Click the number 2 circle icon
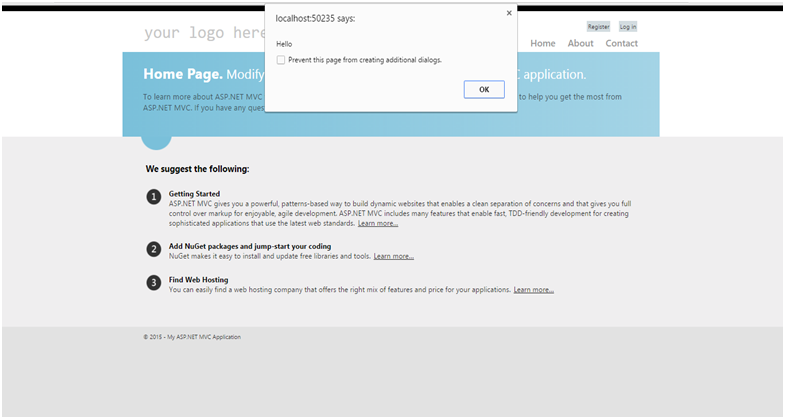785x419 pixels. pyautogui.click(x=154, y=249)
